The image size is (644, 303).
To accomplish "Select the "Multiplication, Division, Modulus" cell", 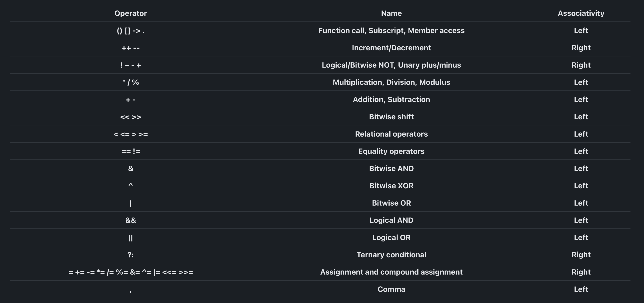I will 391,82.
